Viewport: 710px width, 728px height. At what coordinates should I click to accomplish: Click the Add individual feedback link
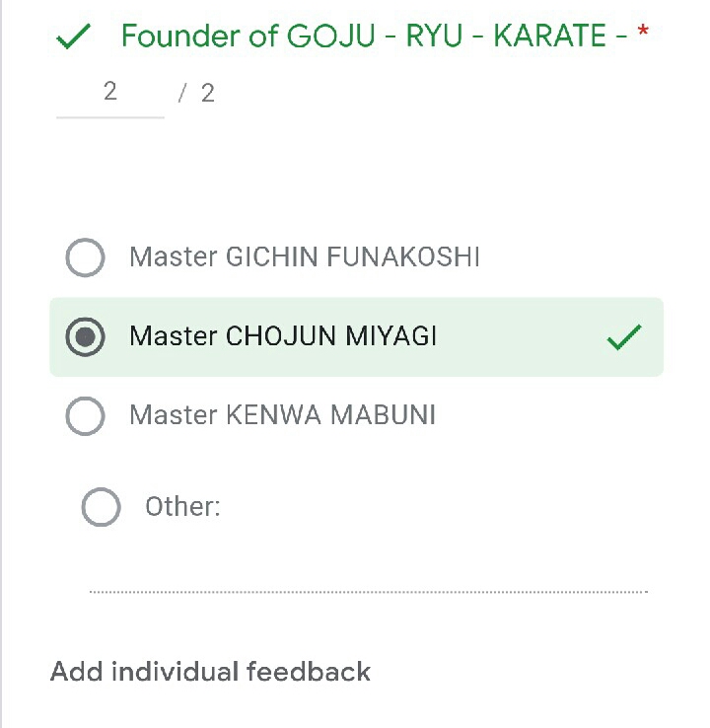pyautogui.click(x=210, y=672)
